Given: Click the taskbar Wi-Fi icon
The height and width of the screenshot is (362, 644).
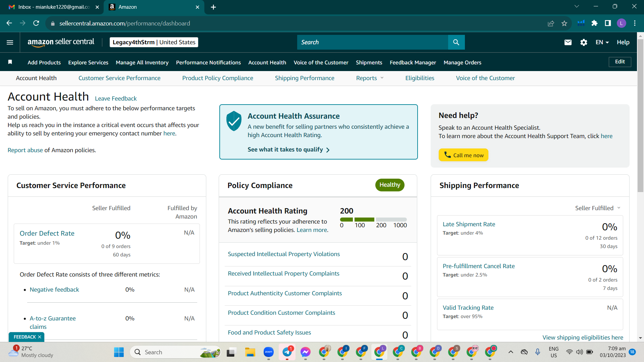Looking at the screenshot, I should [569, 352].
